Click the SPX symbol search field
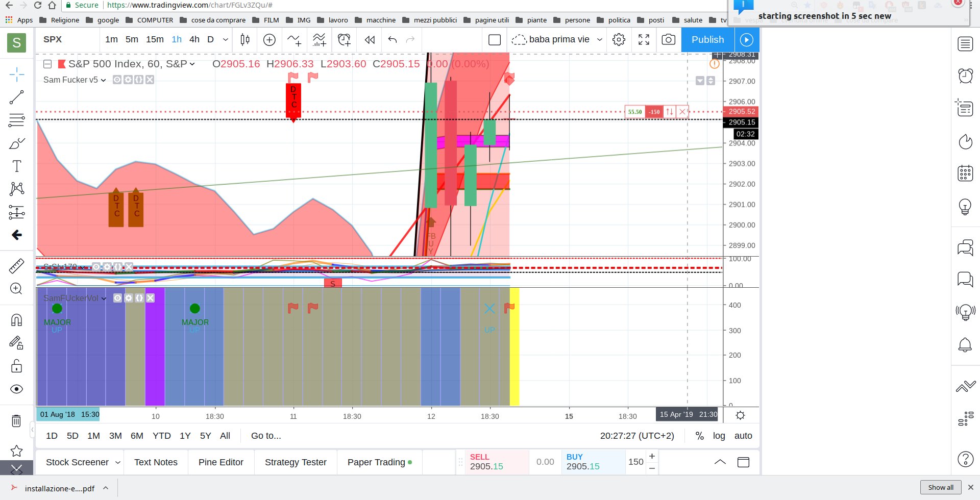Image resolution: width=980 pixels, height=500 pixels. [68, 39]
